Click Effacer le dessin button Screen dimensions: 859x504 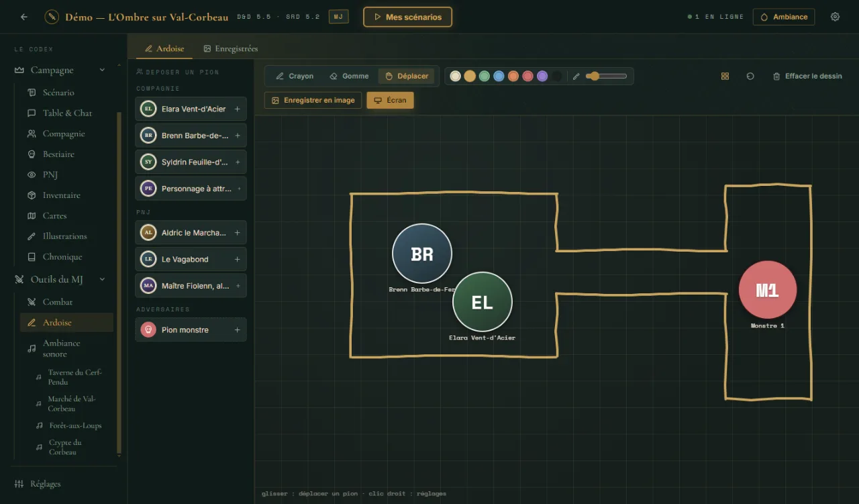tap(807, 77)
